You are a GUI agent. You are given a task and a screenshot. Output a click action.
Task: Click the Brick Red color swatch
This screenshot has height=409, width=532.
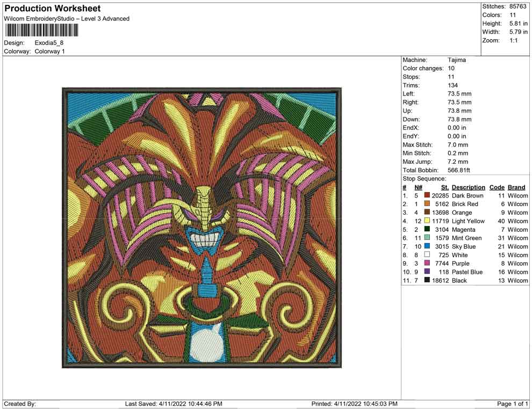coord(427,203)
